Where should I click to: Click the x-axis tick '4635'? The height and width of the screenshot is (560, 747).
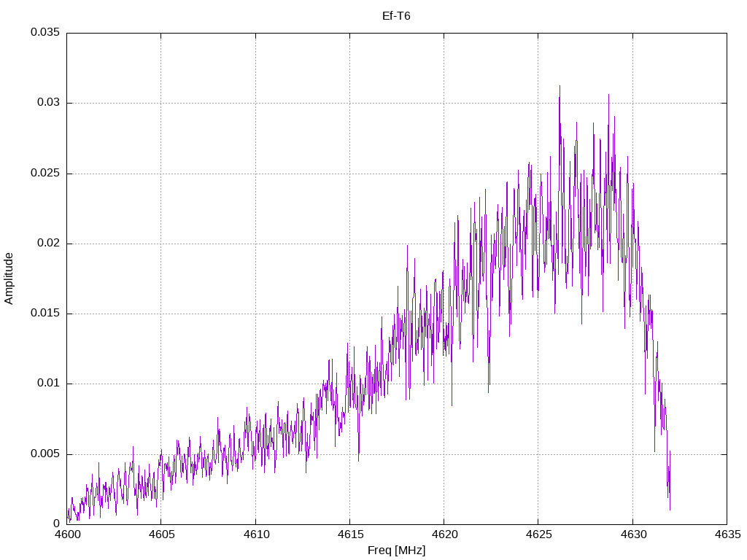[x=728, y=534]
